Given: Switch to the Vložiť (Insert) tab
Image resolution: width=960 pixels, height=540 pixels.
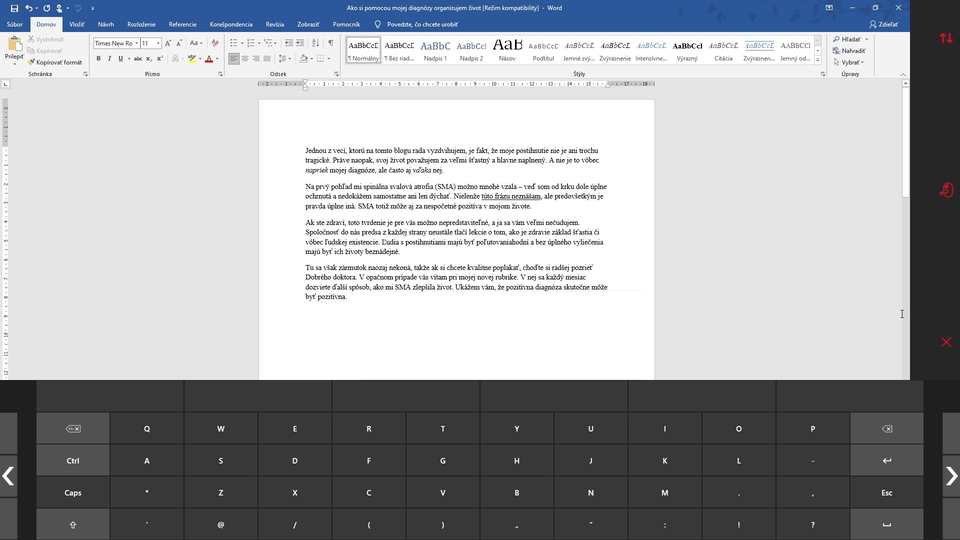Looking at the screenshot, I should click(77, 24).
